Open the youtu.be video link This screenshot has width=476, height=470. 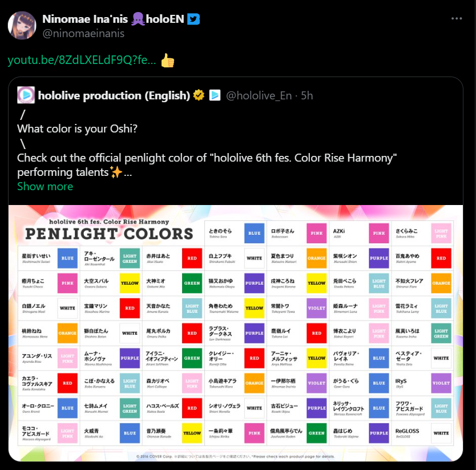[82, 61]
